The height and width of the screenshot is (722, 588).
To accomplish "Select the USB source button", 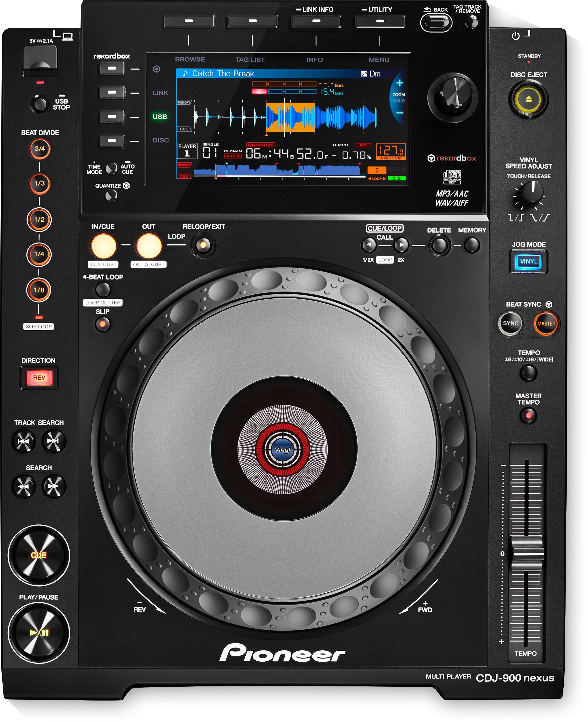I will click(112, 116).
